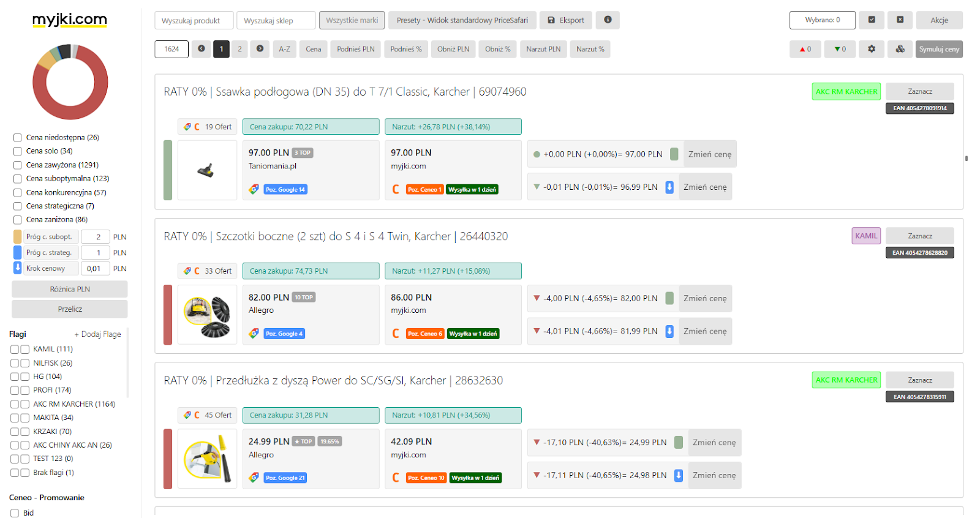This screenshot has height=529, width=980.
Task: Click KAMIL flag tag on Szczotki boczne product
Action: point(866,236)
